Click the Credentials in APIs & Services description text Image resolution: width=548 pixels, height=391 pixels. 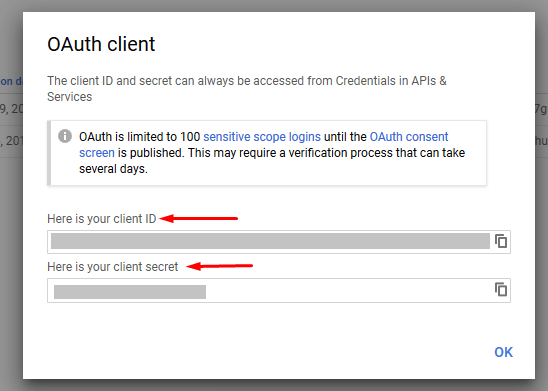point(247,89)
